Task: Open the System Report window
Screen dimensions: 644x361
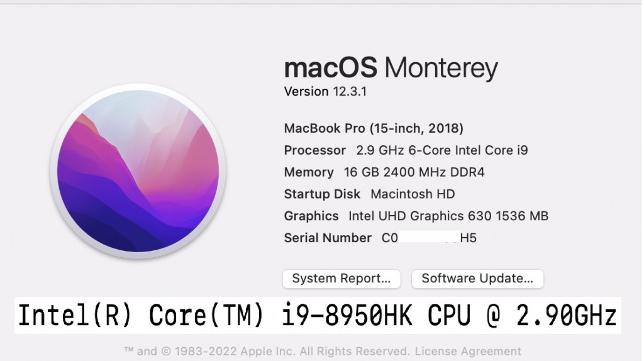Action: click(341, 279)
